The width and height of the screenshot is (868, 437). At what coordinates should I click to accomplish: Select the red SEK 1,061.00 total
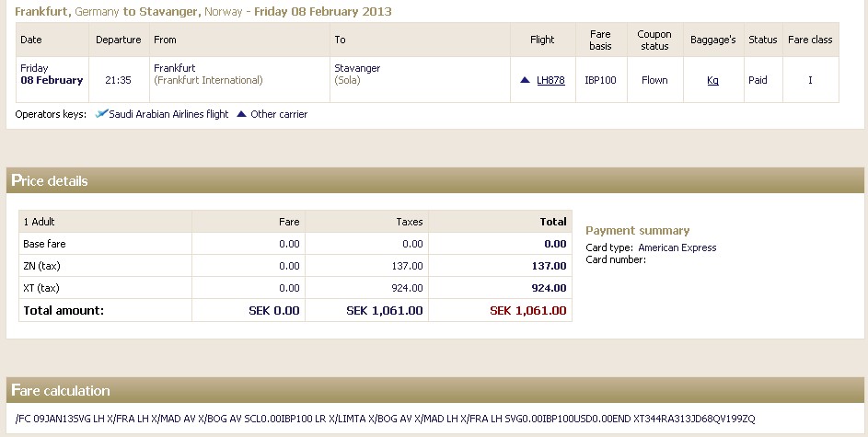[528, 311]
